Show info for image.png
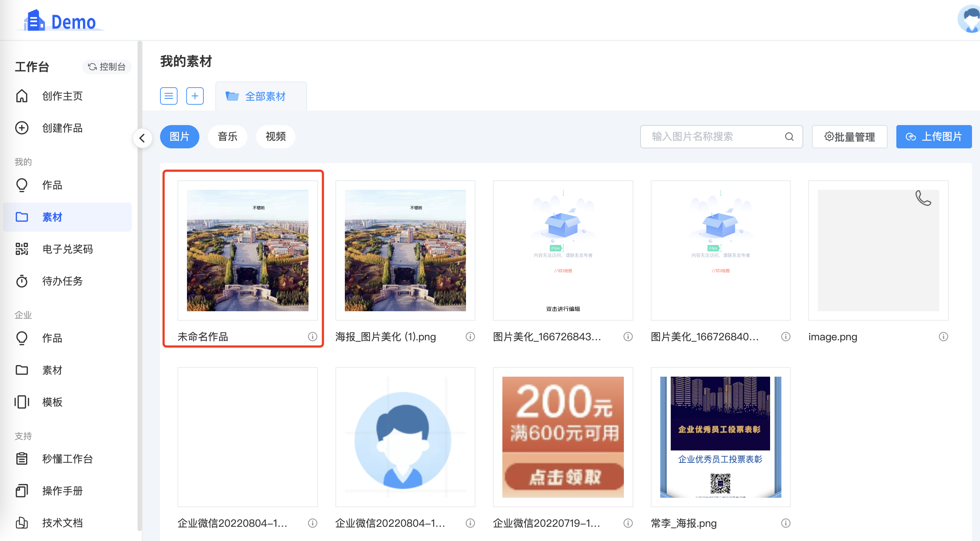980x541 pixels. point(944,336)
